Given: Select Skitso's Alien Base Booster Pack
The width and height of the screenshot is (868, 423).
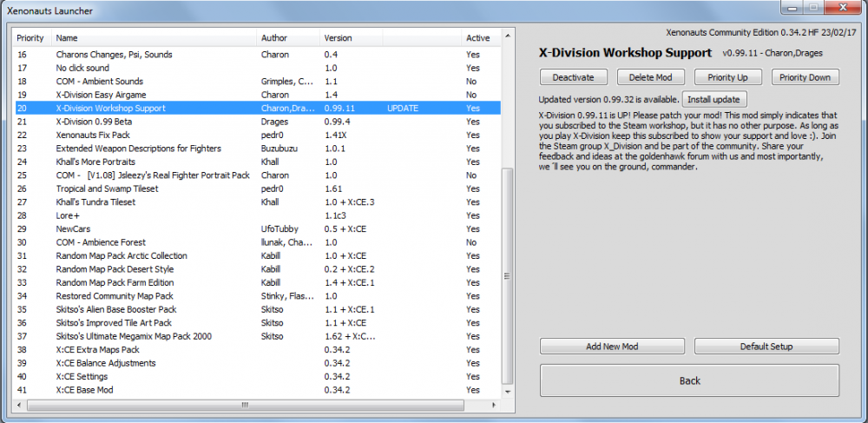Looking at the screenshot, I should 258,309.
